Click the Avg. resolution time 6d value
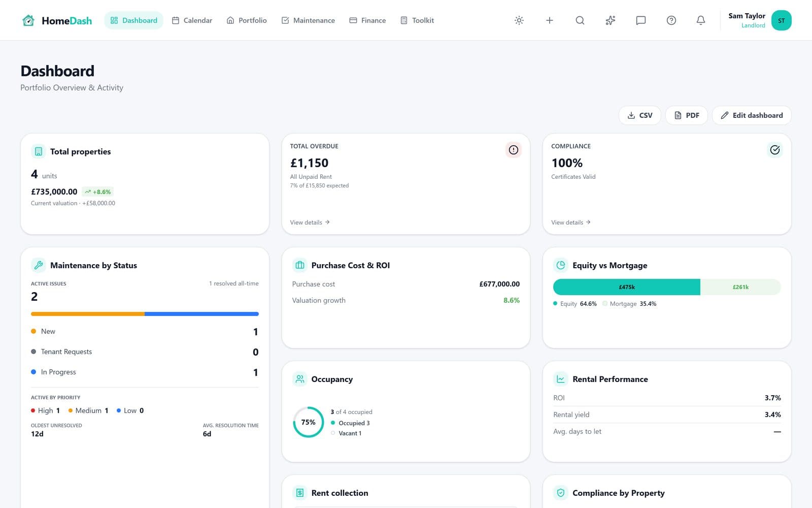The width and height of the screenshot is (812, 508). pos(207,434)
